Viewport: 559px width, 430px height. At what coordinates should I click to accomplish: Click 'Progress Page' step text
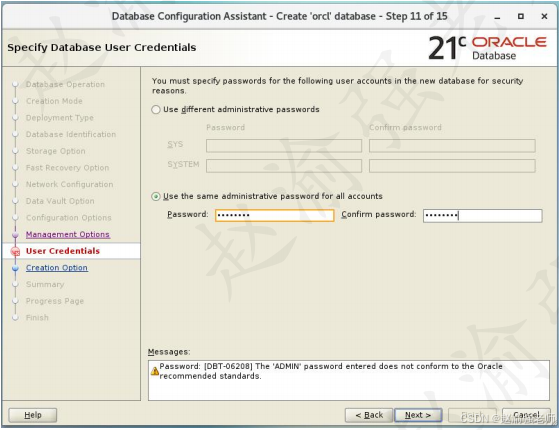click(55, 301)
